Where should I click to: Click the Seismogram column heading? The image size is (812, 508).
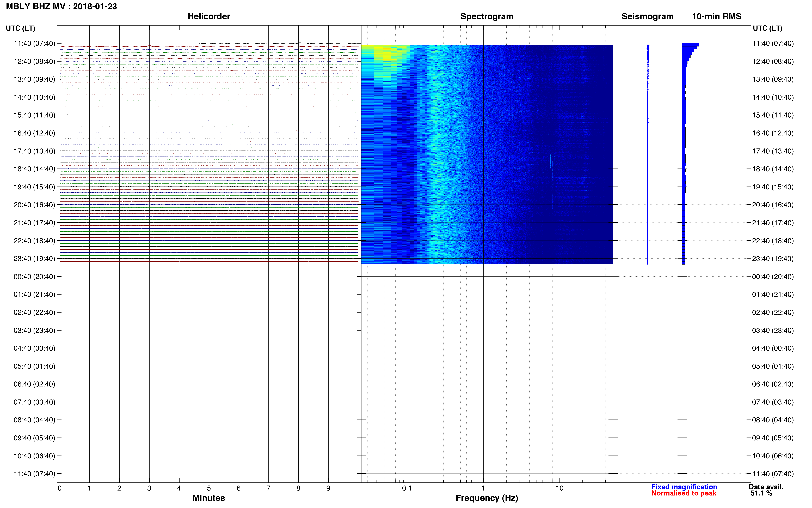pyautogui.click(x=648, y=16)
